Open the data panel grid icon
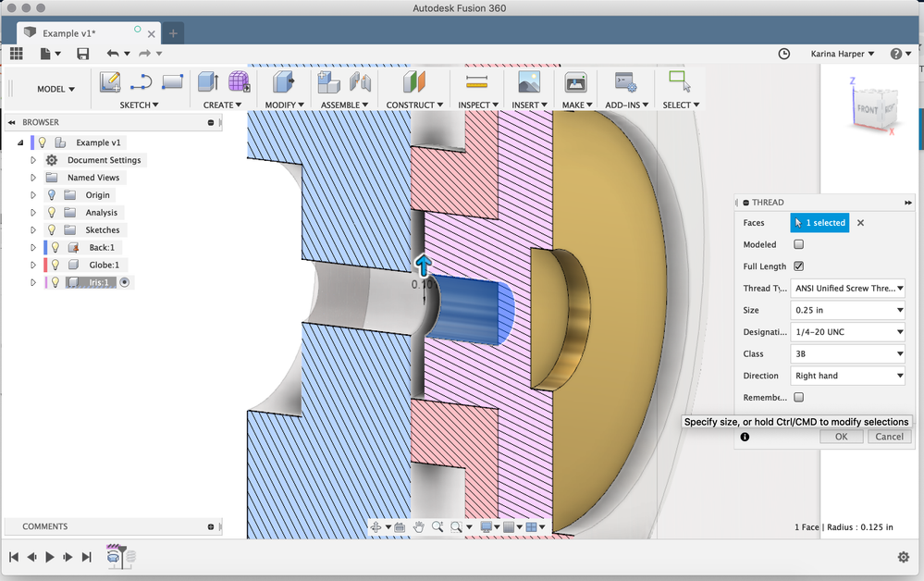This screenshot has width=924, height=581. [x=17, y=54]
